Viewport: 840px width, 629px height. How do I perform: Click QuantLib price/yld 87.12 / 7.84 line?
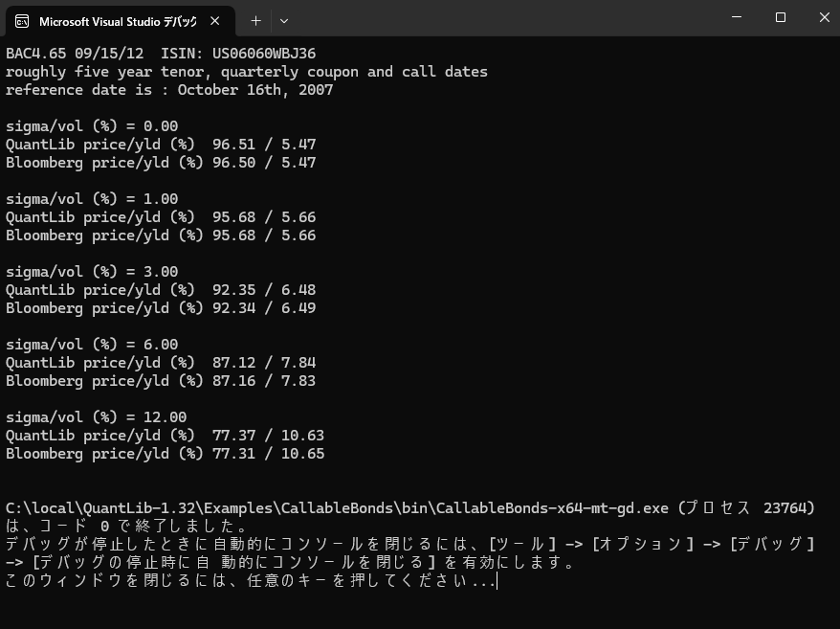pyautogui.click(x=161, y=364)
